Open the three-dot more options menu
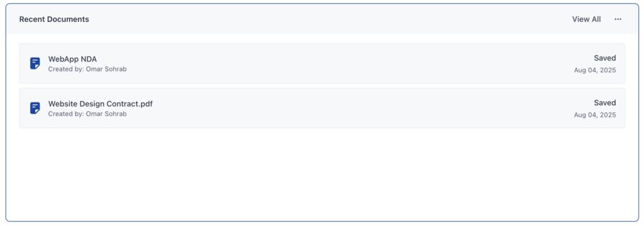644x226 pixels. pyautogui.click(x=618, y=19)
